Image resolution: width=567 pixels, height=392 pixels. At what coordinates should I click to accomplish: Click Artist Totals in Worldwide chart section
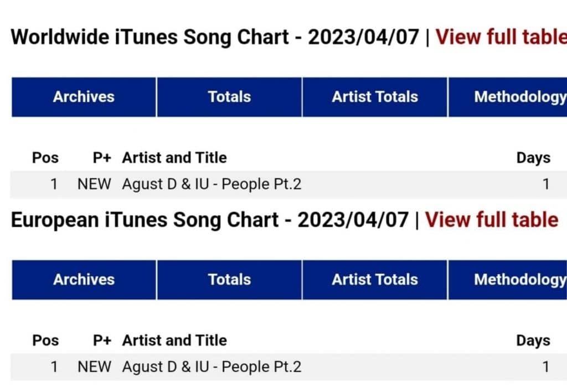pyautogui.click(x=375, y=97)
